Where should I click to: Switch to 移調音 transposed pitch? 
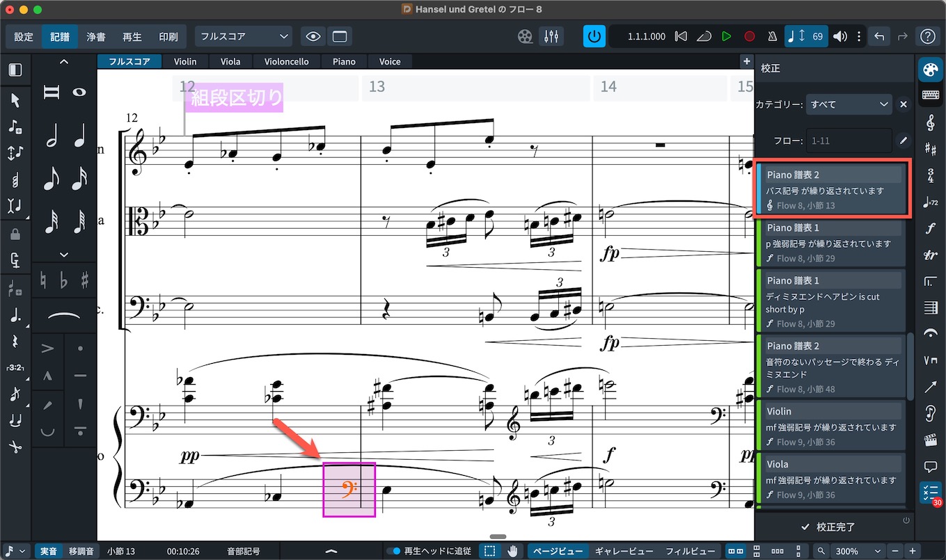[x=81, y=551]
